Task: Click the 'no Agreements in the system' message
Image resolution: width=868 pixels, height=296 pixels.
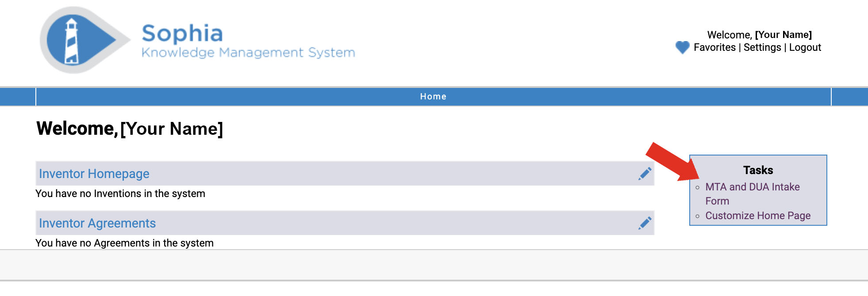Action: (124, 243)
